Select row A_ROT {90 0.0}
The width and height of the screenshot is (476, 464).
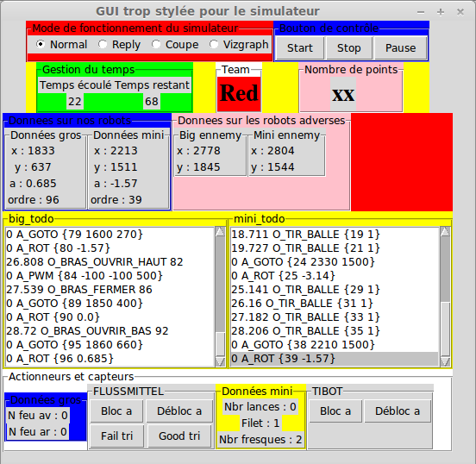(110, 317)
